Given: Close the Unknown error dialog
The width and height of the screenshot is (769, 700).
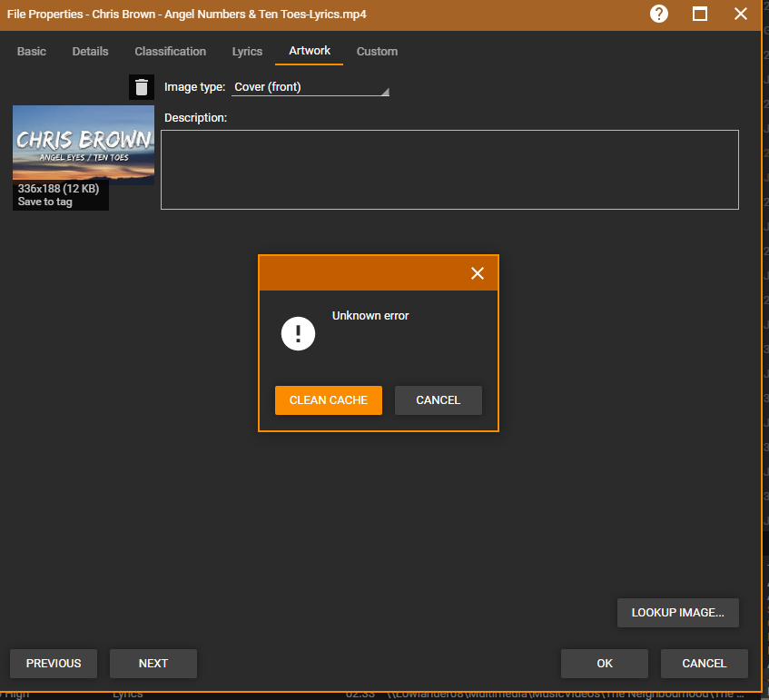Looking at the screenshot, I should point(478,273).
